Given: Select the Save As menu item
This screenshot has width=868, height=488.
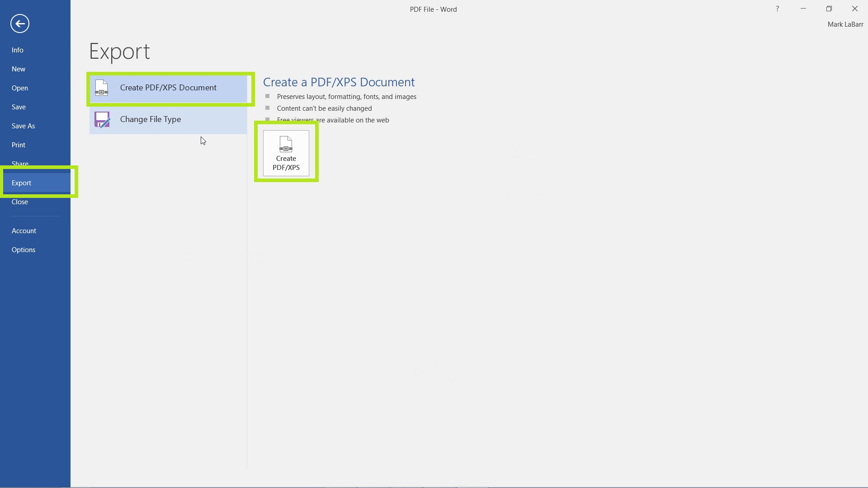Looking at the screenshot, I should (23, 126).
